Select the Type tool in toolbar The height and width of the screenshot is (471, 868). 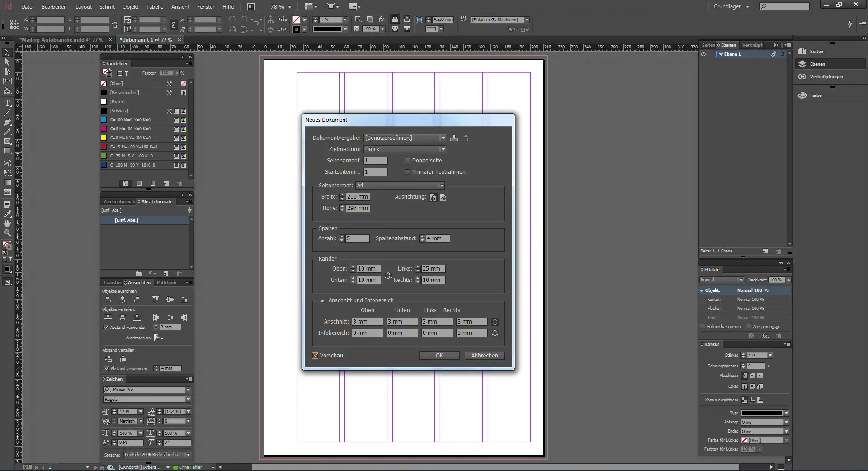click(x=7, y=103)
